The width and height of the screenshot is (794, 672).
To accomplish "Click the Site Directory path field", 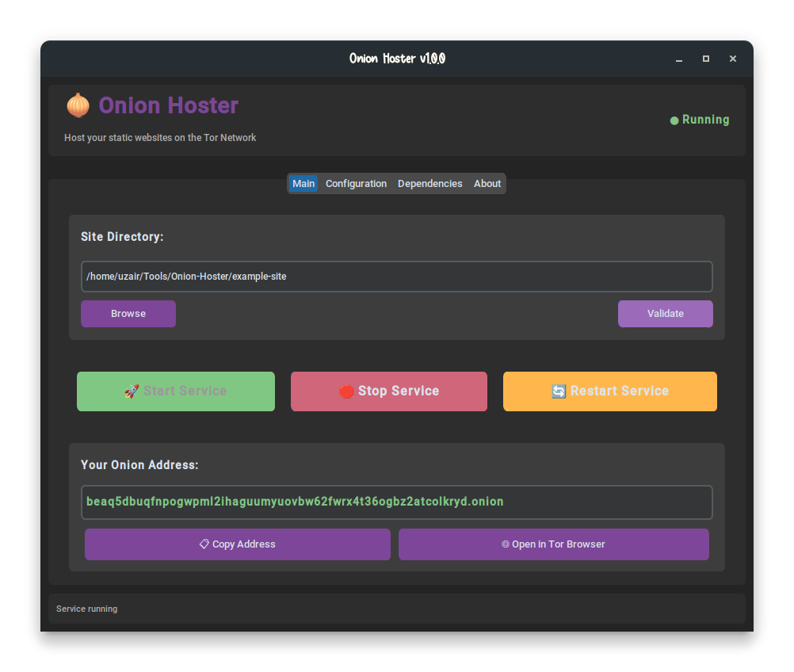I will (x=396, y=277).
